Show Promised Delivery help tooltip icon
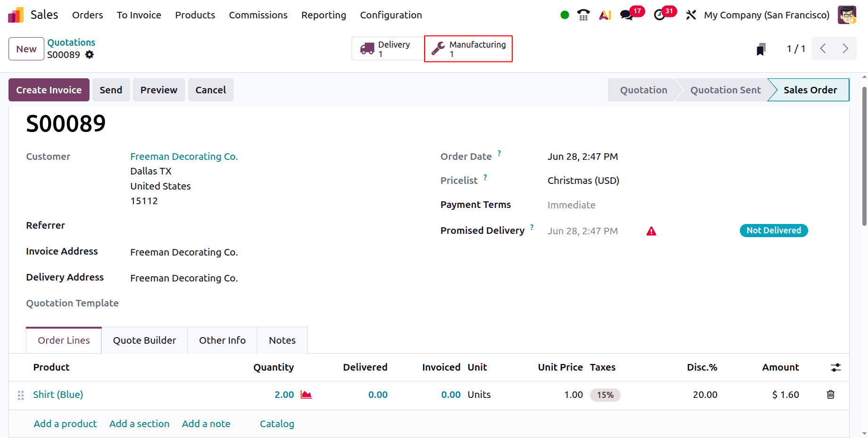The height and width of the screenshot is (438, 868). tap(532, 227)
